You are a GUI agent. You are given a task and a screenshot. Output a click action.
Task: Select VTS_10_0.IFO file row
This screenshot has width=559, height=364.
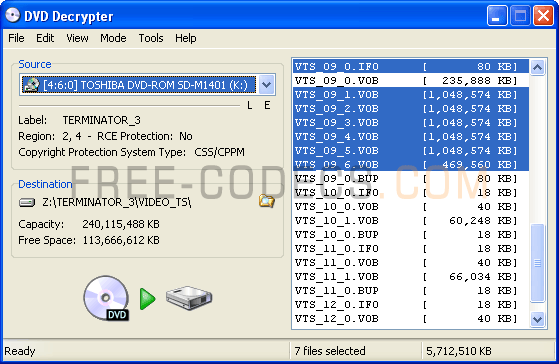click(x=411, y=193)
